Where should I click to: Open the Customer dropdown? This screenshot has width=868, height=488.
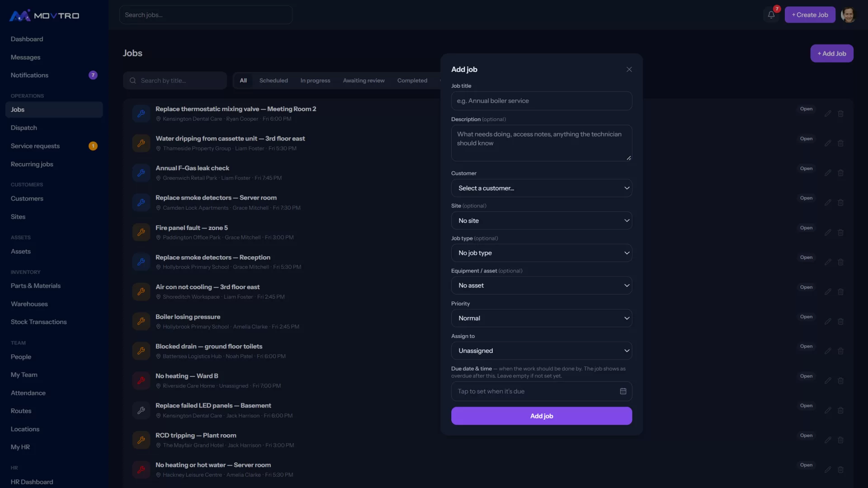click(x=542, y=188)
